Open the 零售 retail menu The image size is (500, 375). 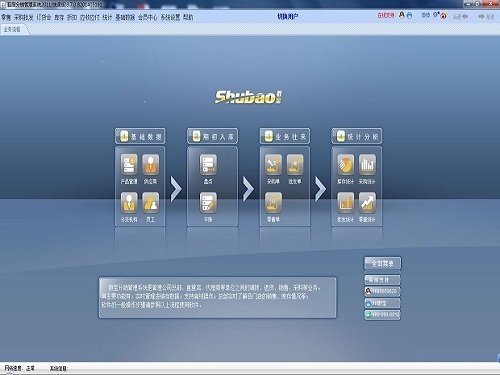coord(6,17)
